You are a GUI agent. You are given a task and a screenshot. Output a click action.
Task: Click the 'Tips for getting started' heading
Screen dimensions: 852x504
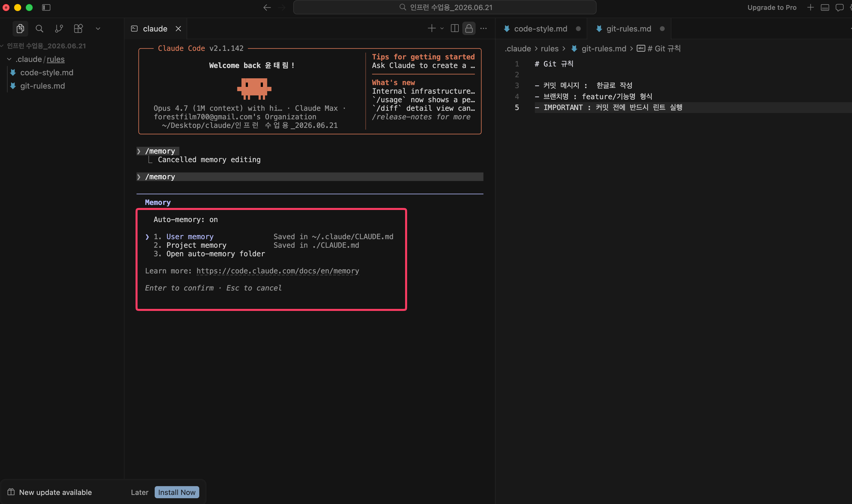pyautogui.click(x=423, y=57)
